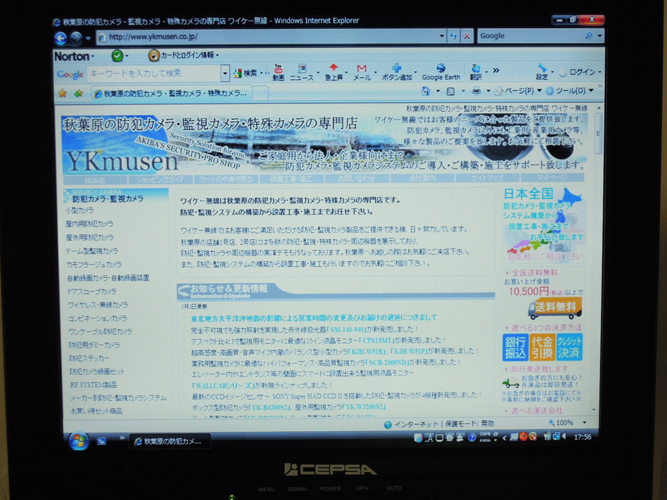Click the IE Back navigation button
This screenshot has width=667, height=500.
(x=62, y=38)
